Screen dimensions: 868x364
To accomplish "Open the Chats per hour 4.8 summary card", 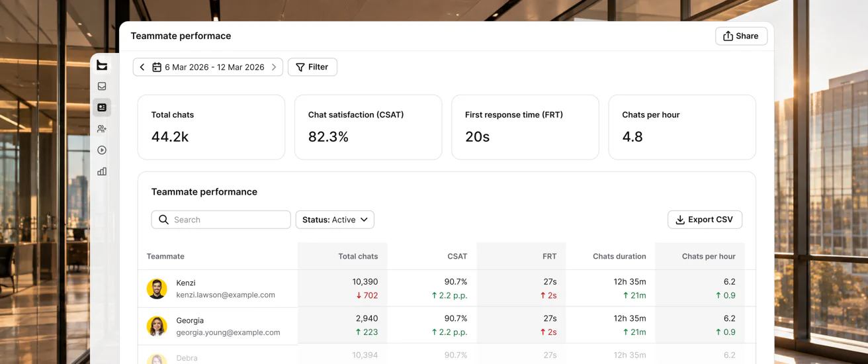I will tap(682, 127).
